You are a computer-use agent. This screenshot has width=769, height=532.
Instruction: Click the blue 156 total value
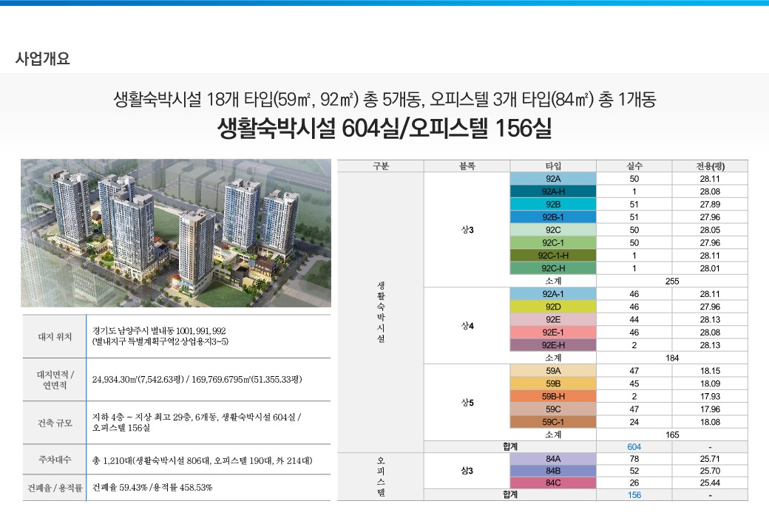634,495
